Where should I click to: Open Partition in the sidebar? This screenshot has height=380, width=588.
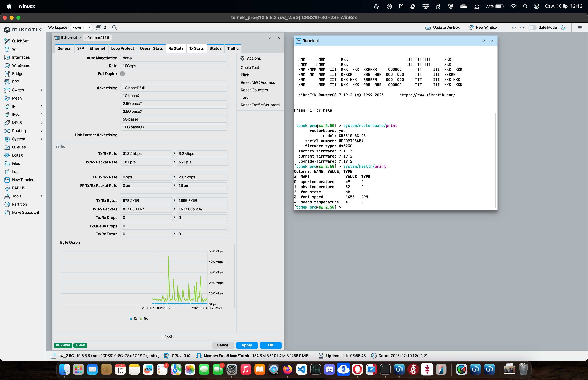pyautogui.click(x=19, y=204)
